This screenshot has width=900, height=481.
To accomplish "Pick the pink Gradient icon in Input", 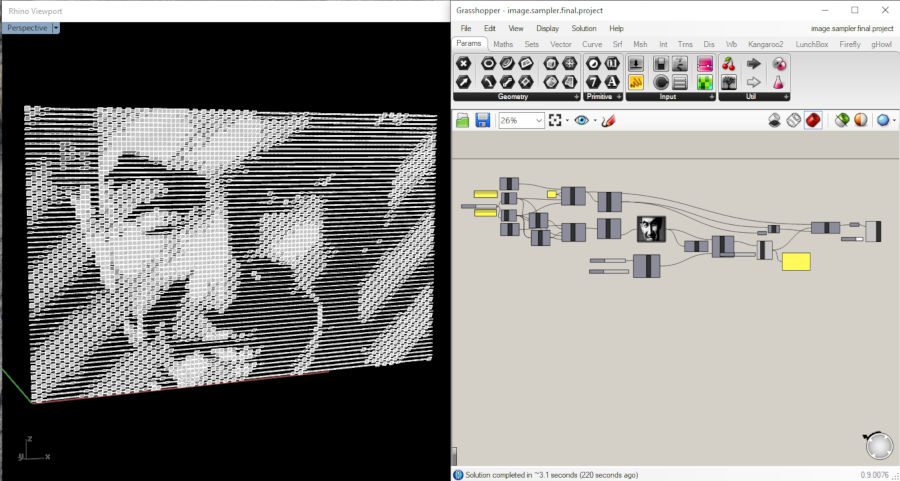I will point(705,64).
